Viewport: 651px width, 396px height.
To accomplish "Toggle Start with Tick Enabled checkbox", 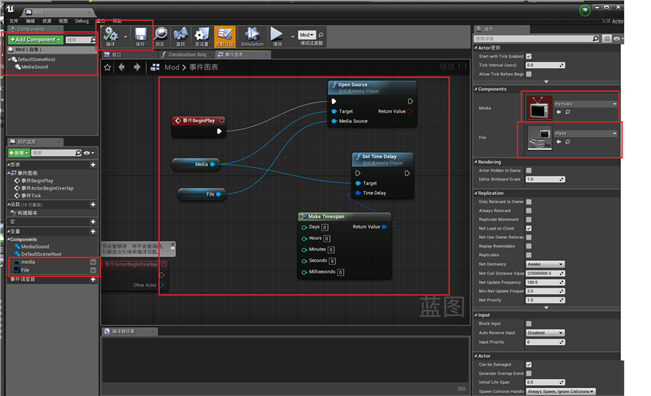I will pyautogui.click(x=529, y=56).
